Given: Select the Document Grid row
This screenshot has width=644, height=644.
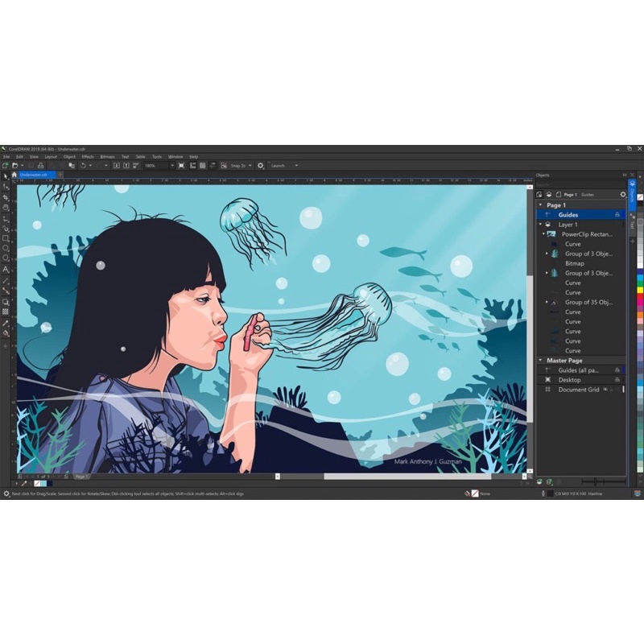Looking at the screenshot, I should point(581,390).
